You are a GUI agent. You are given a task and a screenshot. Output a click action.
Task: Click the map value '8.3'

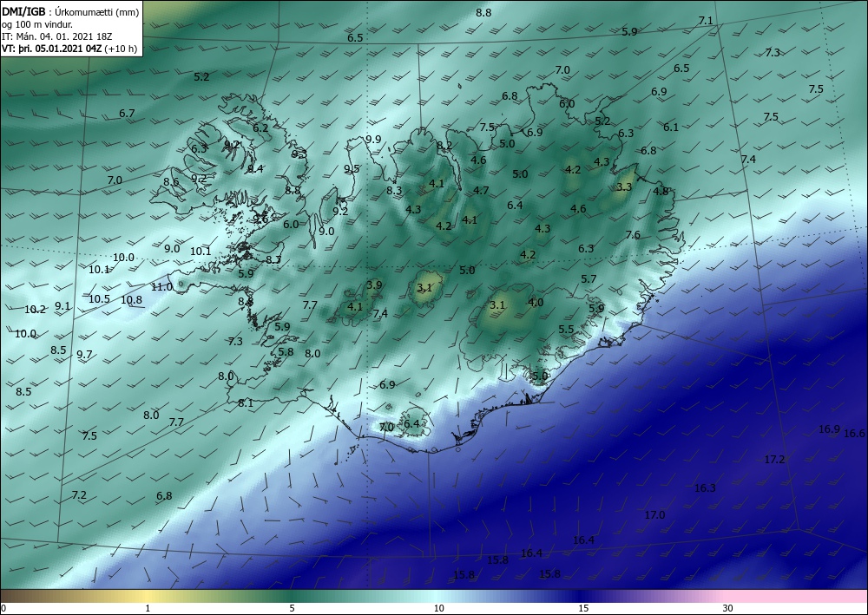[393, 191]
